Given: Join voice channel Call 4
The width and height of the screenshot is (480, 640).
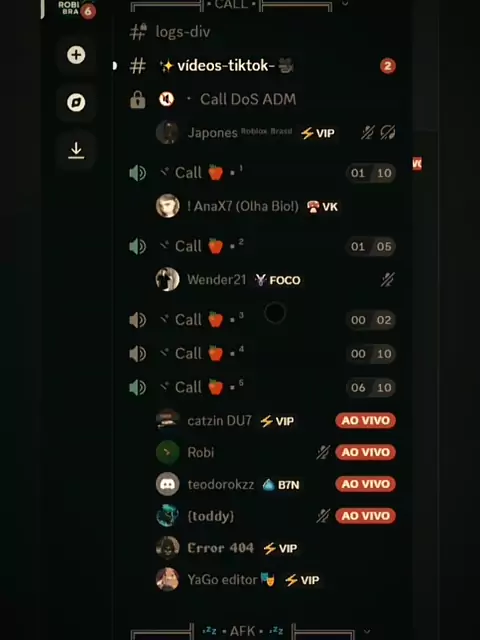Looking at the screenshot, I should tap(261, 353).
